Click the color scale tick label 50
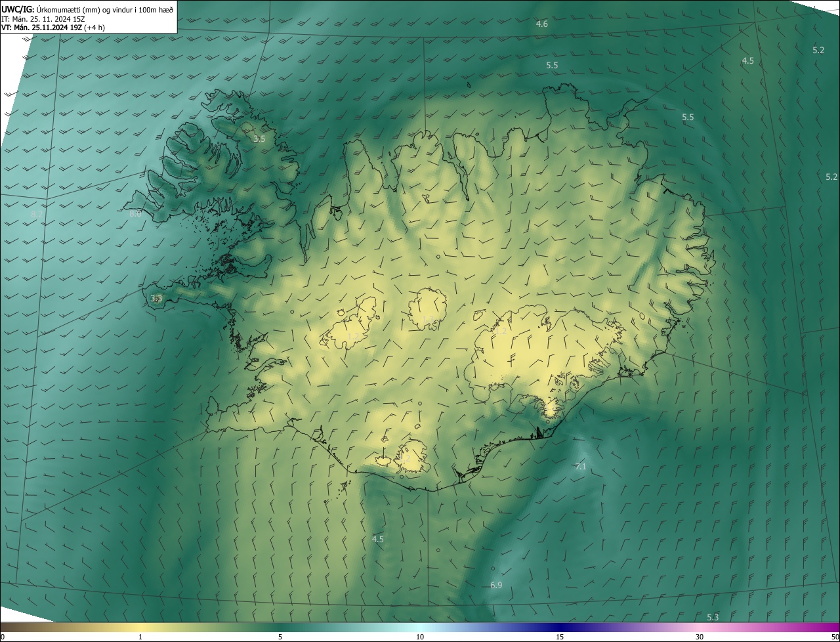 pos(835,637)
